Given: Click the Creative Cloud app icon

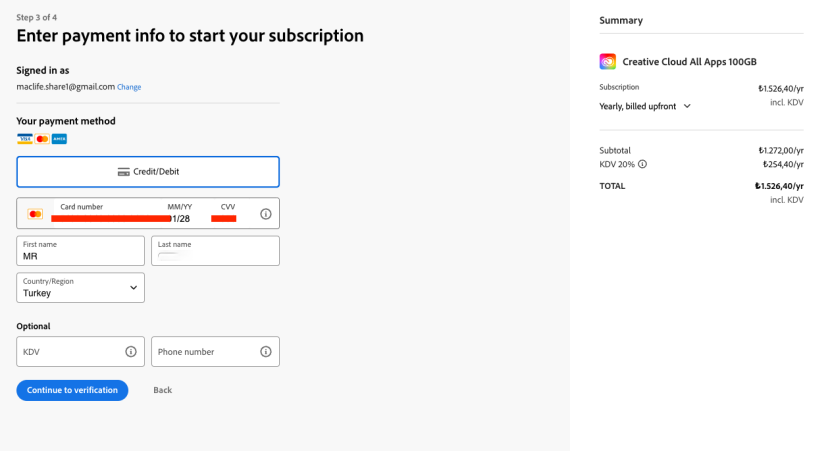Looking at the screenshot, I should pos(608,61).
